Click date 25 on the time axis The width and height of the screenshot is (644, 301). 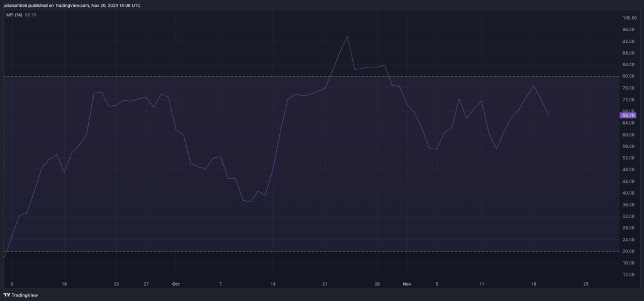[586, 284]
